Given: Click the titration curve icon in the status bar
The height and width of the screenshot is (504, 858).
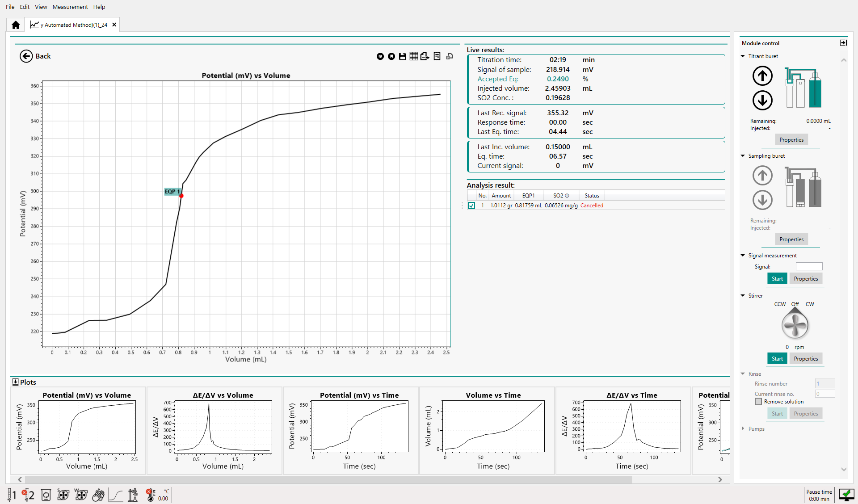Looking at the screenshot, I should tap(116, 495).
